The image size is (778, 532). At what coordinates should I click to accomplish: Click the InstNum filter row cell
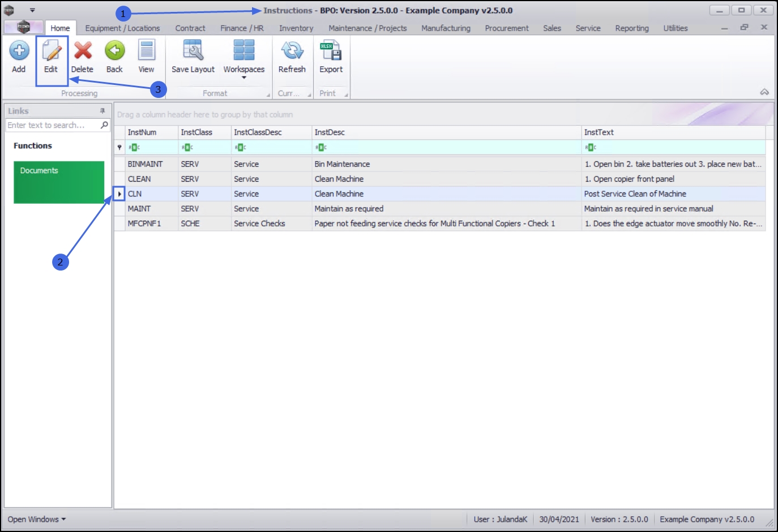(151, 147)
